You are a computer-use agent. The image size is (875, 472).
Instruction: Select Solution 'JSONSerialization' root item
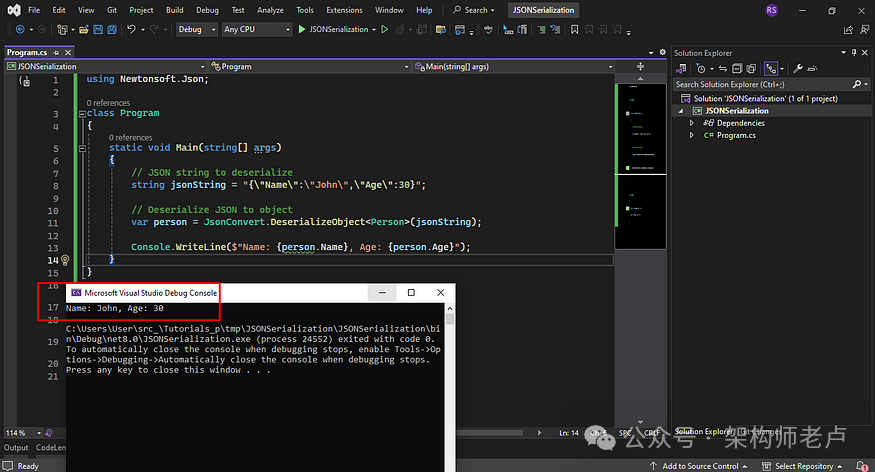pyautogui.click(x=759, y=99)
